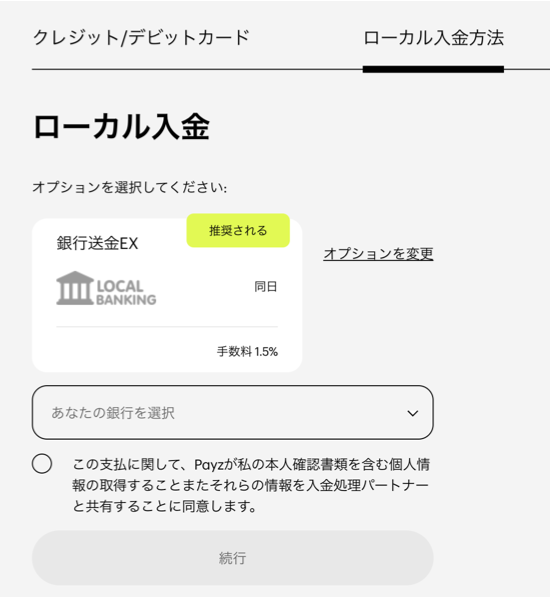Select the 銀行送金EX payment option card

(167, 295)
